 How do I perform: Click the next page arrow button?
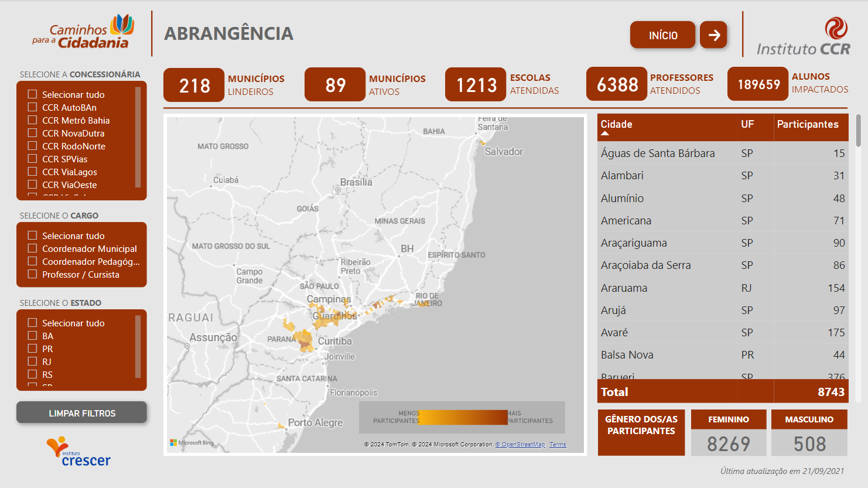tap(713, 35)
